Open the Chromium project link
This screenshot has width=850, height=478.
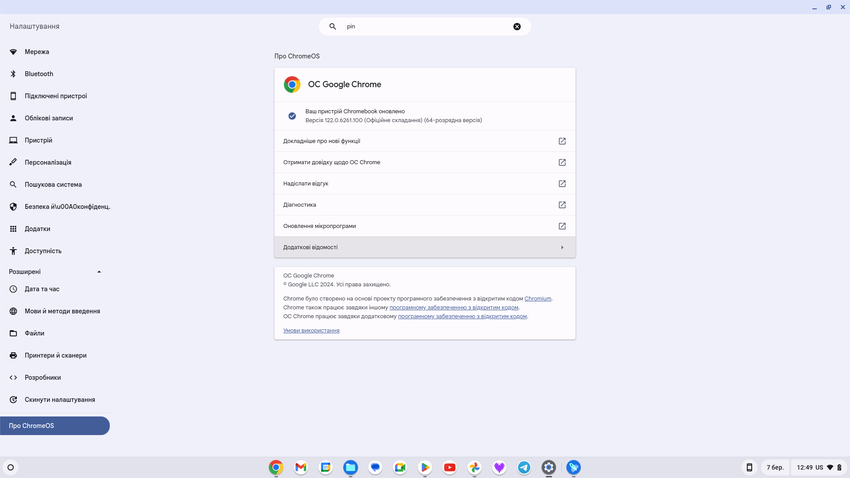tap(538, 298)
